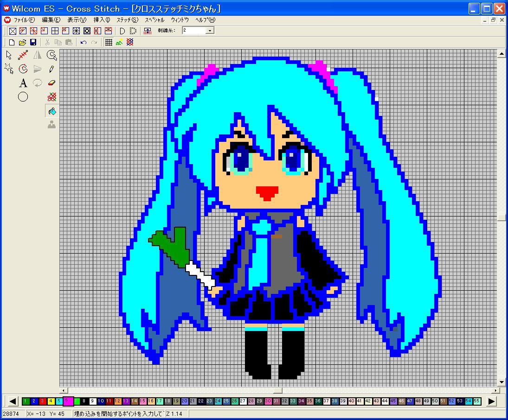This screenshot has height=420, width=508.
Task: Open the ヘルプ(H) menu
Action: tap(205, 20)
